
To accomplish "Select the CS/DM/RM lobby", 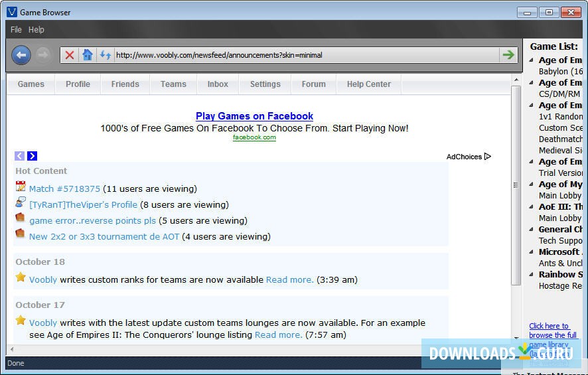I will (559, 94).
